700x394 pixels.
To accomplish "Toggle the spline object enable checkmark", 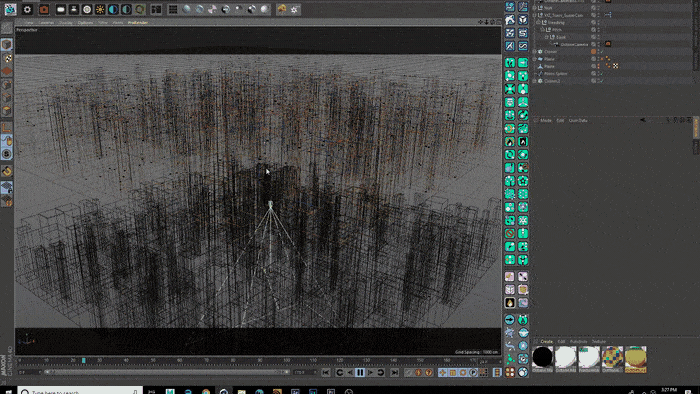I will [x=602, y=74].
